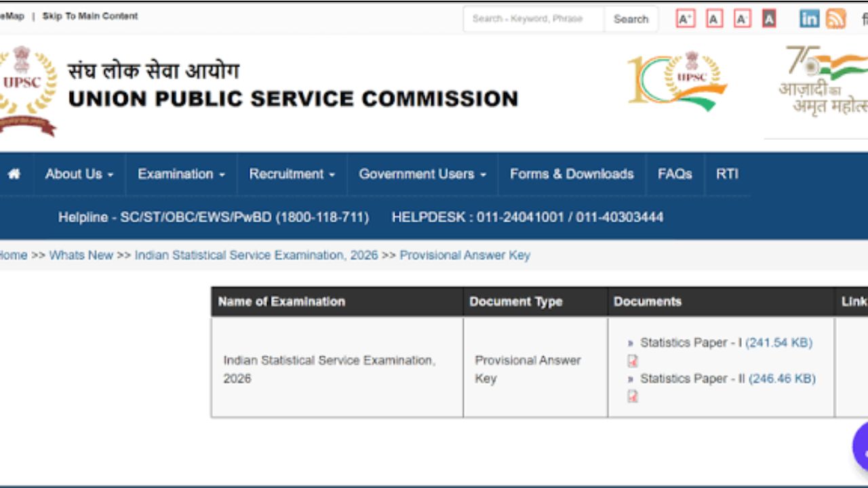Click Provisional Answer Key breadcrumb link
The height and width of the screenshot is (488, 868).
point(465,256)
